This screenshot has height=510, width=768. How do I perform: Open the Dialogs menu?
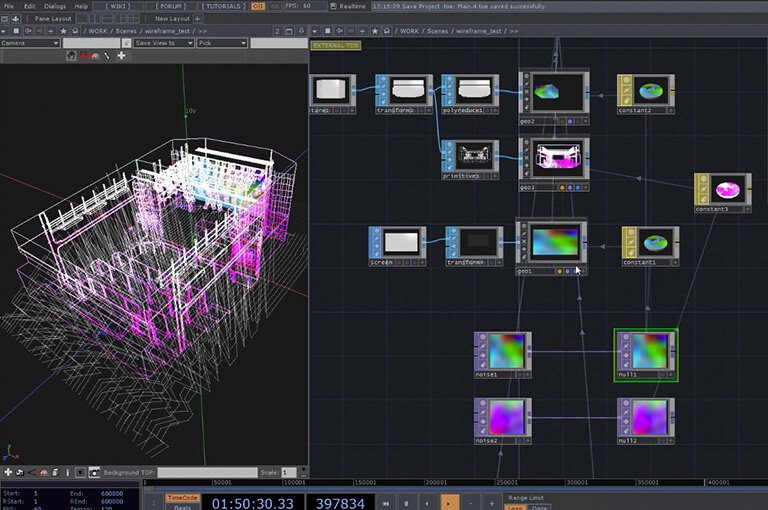click(x=55, y=6)
